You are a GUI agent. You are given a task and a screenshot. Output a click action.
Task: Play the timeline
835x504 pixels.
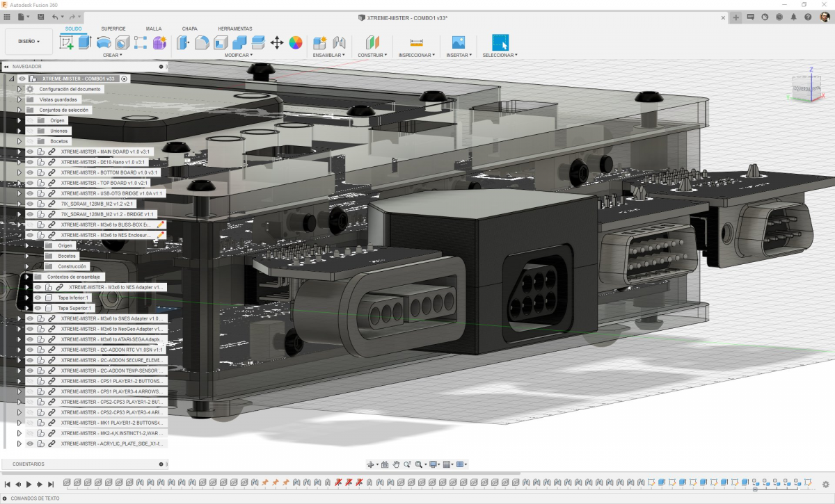pos(29,484)
